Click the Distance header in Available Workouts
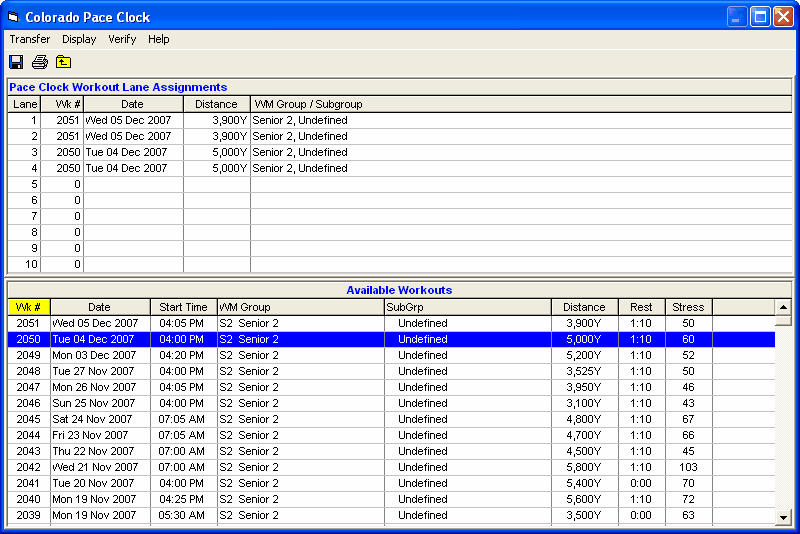 click(584, 307)
